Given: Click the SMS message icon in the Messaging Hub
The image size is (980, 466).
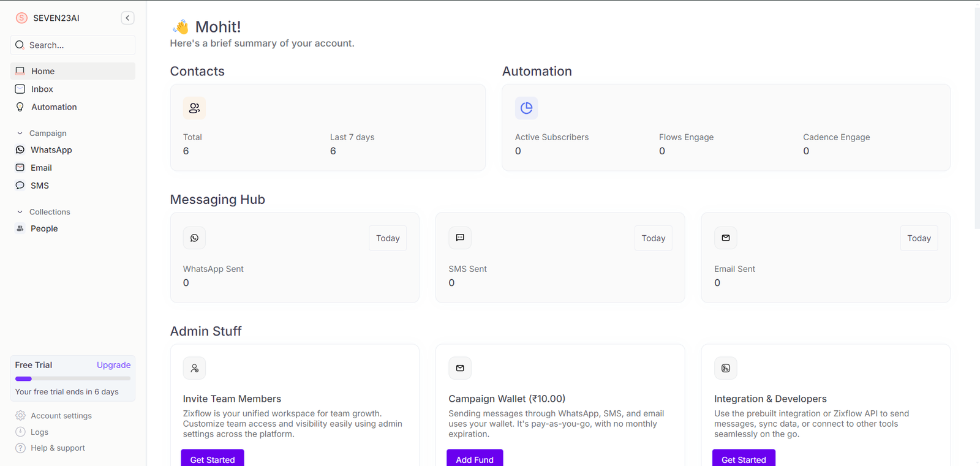Looking at the screenshot, I should click(x=460, y=238).
